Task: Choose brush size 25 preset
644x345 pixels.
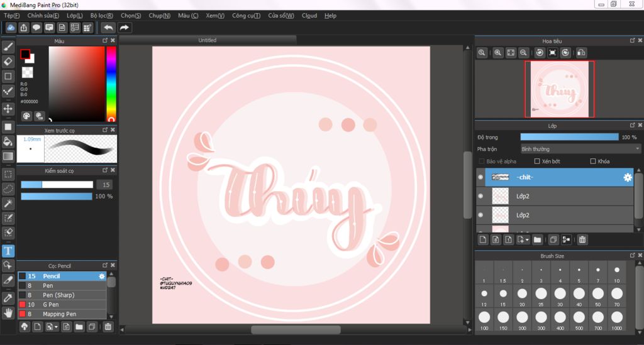Action: tap(541, 296)
